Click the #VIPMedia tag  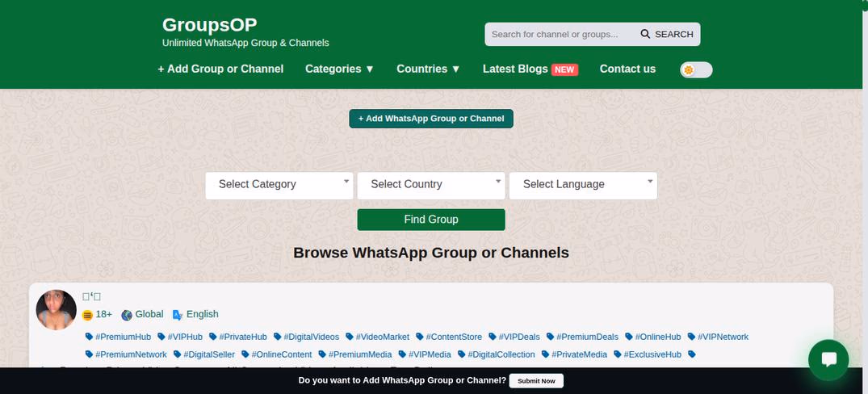click(425, 354)
